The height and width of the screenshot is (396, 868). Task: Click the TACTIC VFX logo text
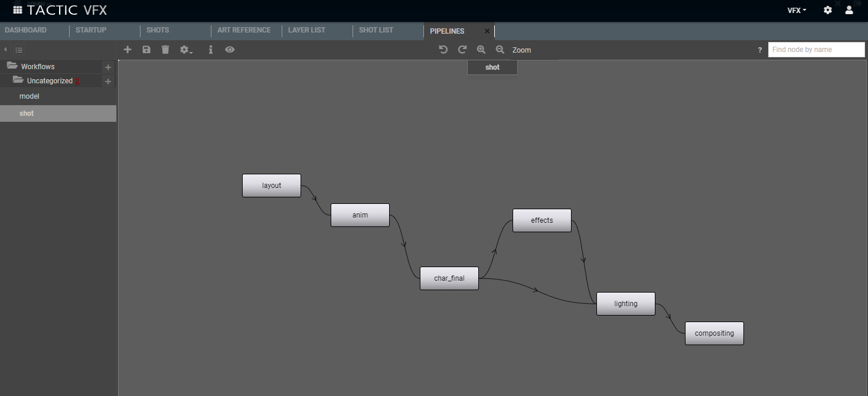(x=67, y=10)
